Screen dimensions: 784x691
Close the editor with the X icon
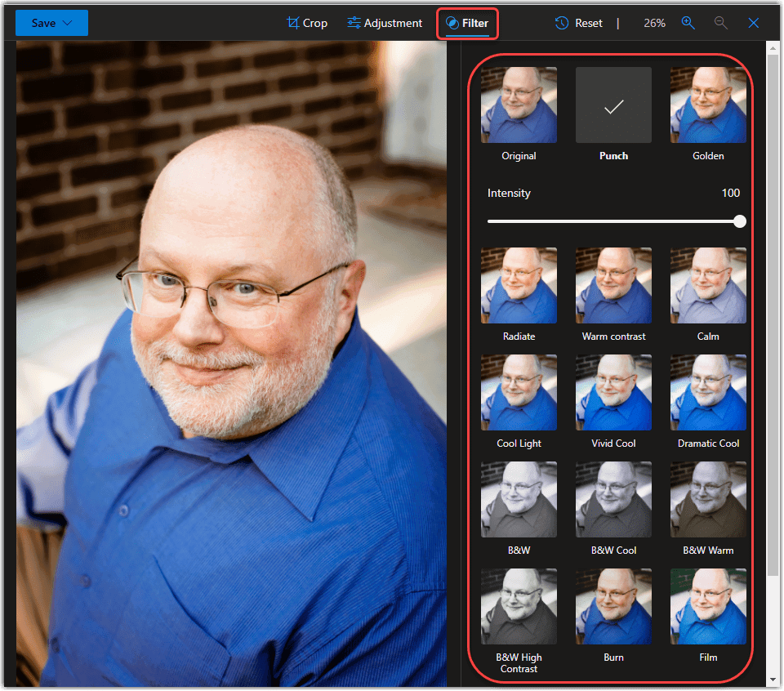tap(753, 23)
